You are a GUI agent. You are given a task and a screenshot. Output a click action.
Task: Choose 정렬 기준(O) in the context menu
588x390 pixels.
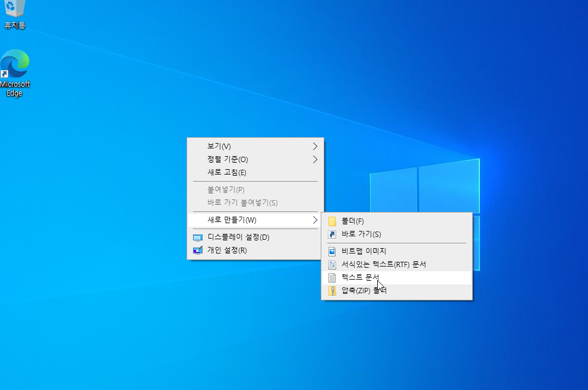pos(255,160)
